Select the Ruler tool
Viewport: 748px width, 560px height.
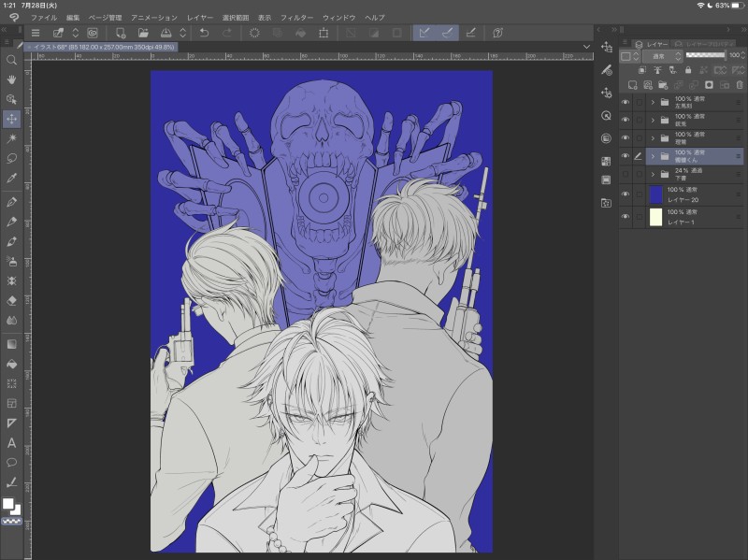[11, 424]
